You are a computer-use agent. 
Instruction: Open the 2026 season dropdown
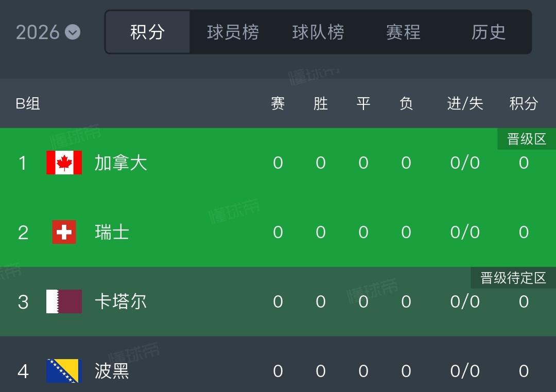tap(48, 32)
